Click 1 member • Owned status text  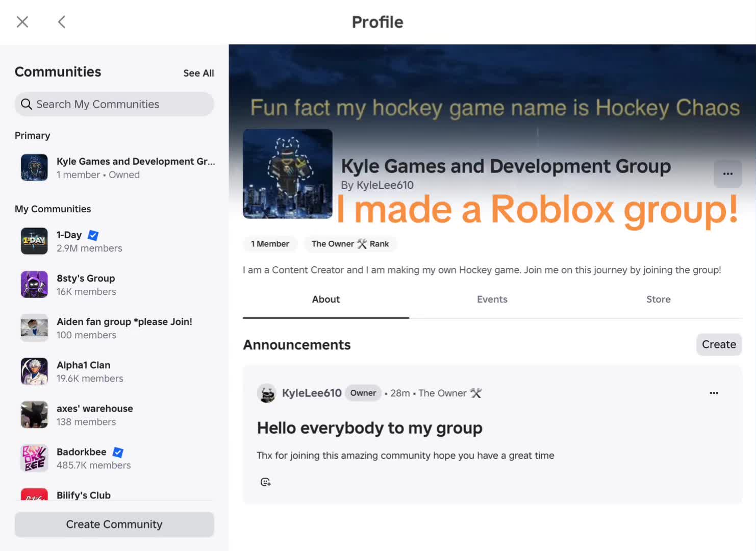[98, 175]
